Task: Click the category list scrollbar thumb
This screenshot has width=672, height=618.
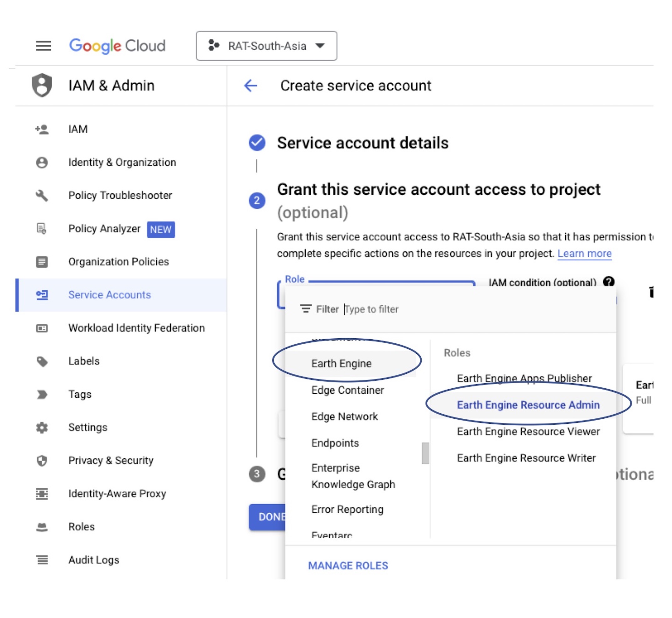Action: (x=425, y=453)
